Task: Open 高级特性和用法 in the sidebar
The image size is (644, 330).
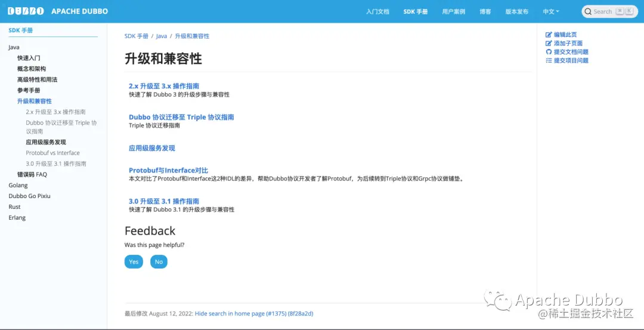Action: click(38, 79)
